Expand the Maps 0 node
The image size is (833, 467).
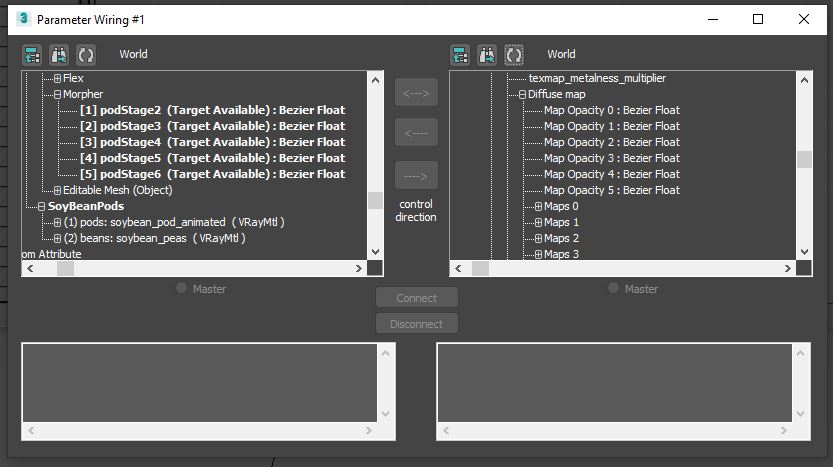(x=538, y=206)
